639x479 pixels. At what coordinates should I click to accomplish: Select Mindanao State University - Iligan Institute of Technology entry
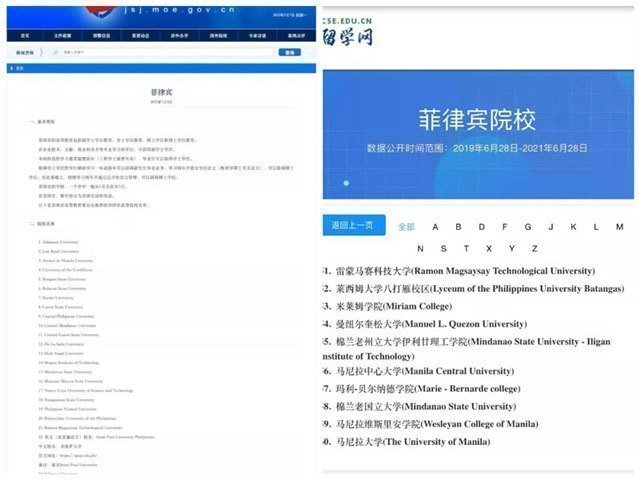[467, 349]
